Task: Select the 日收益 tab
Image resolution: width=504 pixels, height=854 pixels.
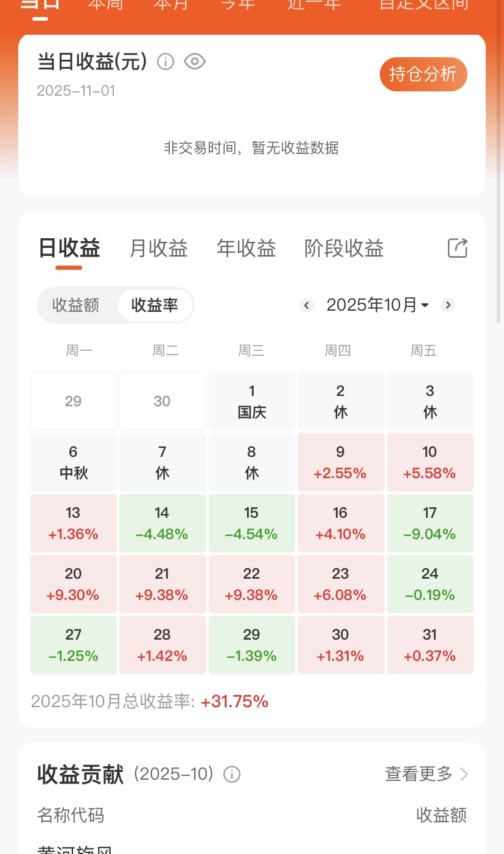Action: [x=69, y=249]
